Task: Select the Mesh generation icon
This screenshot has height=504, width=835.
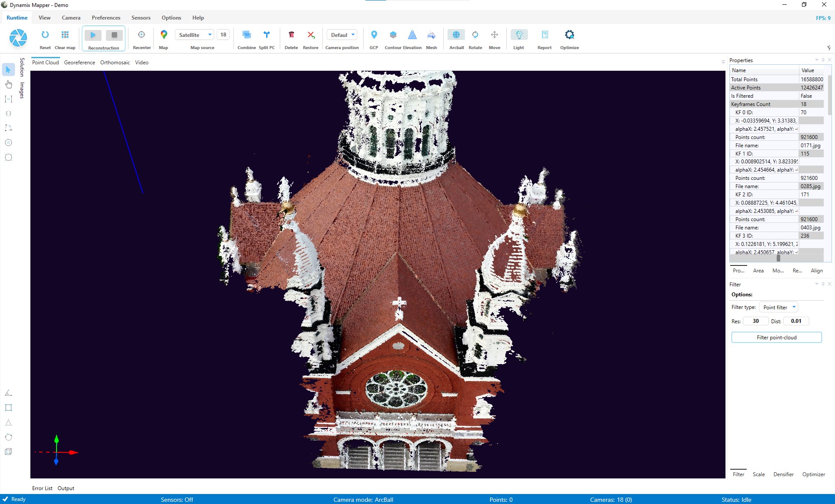Action: 431,35
